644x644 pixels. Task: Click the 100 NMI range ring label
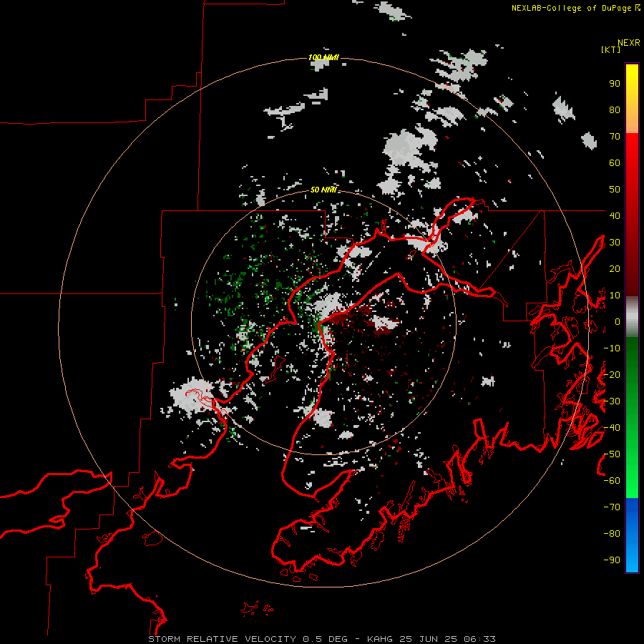pyautogui.click(x=323, y=57)
